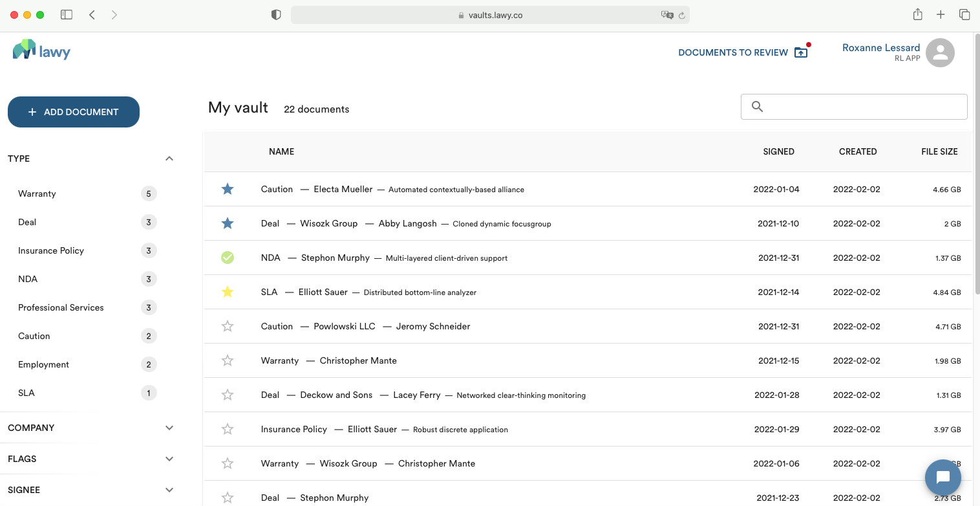The image size is (980, 506).
Task: Click the Add Document button
Action: (74, 112)
